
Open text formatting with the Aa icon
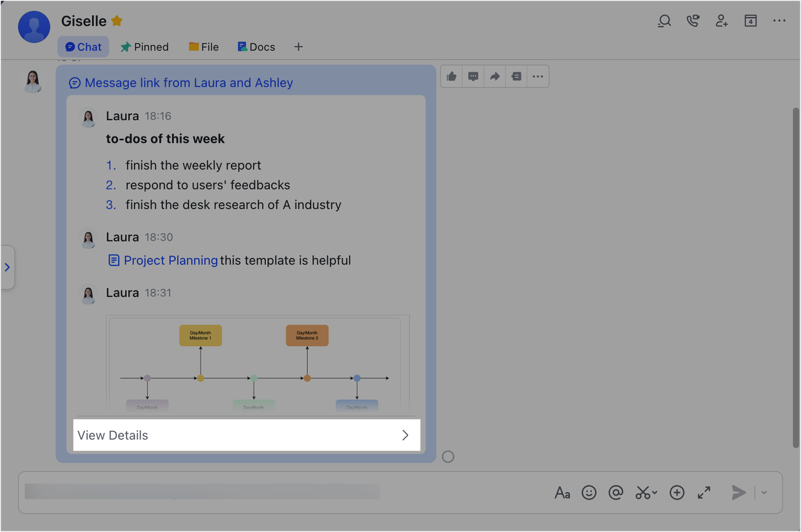561,493
